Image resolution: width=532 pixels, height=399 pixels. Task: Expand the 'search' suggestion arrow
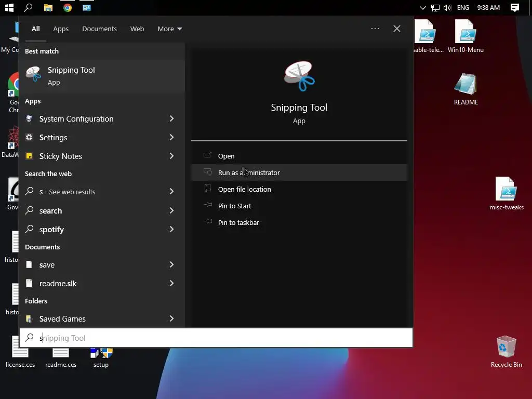(171, 210)
